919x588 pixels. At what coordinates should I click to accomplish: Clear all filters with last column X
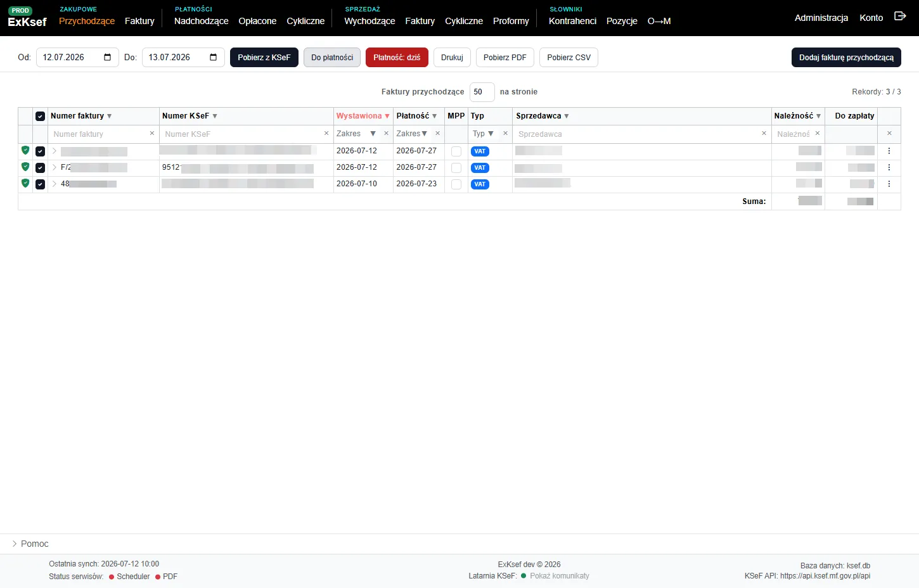(889, 133)
